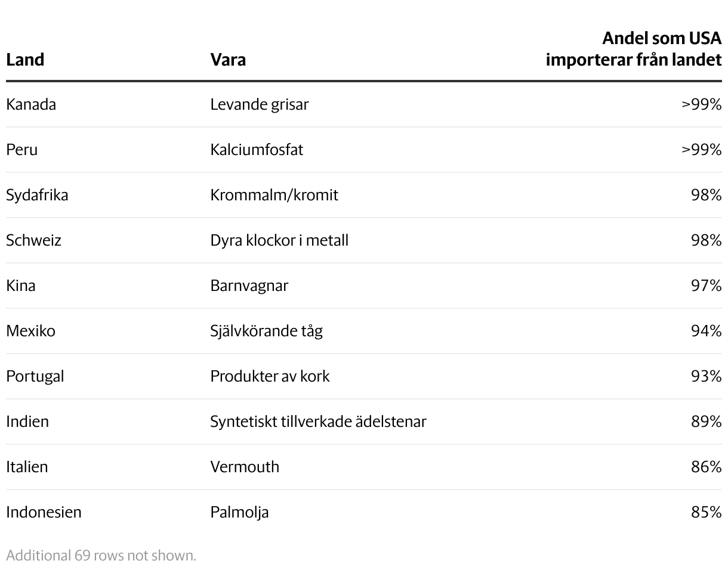Click the 85% value for Palmolja
This screenshot has width=728, height=570.
tap(707, 512)
